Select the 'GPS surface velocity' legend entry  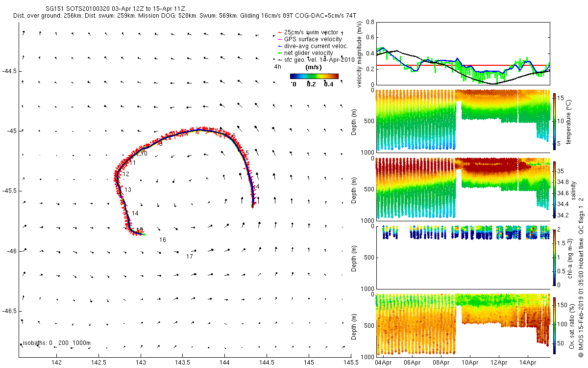coord(310,39)
